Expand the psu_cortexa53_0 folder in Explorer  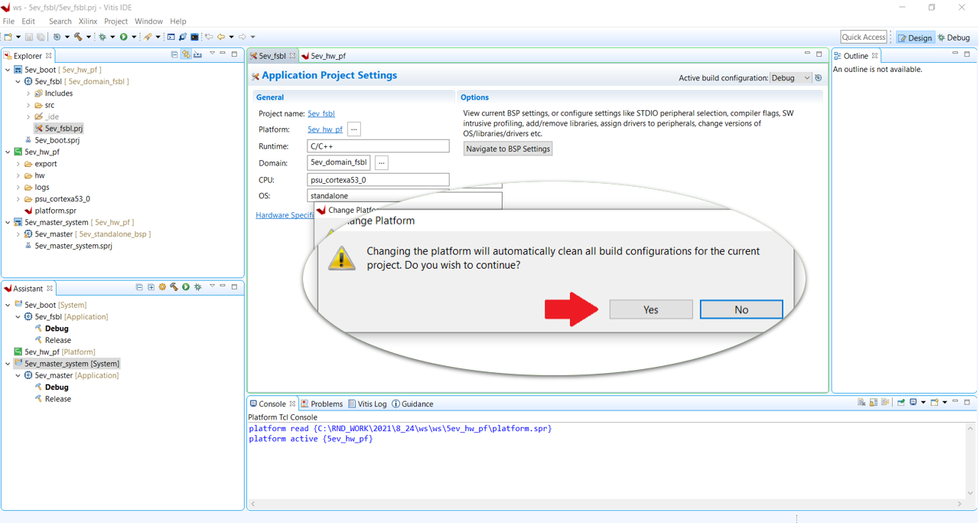18,199
